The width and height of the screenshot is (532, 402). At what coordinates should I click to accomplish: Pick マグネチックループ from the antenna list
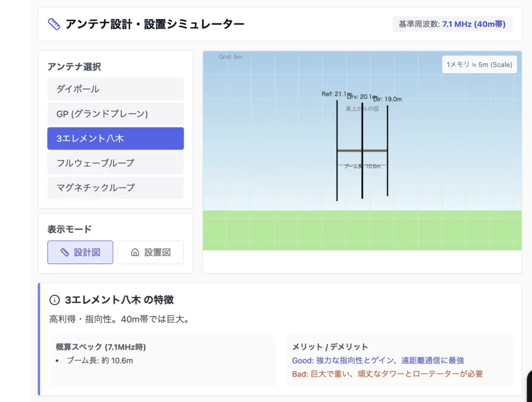(115, 187)
